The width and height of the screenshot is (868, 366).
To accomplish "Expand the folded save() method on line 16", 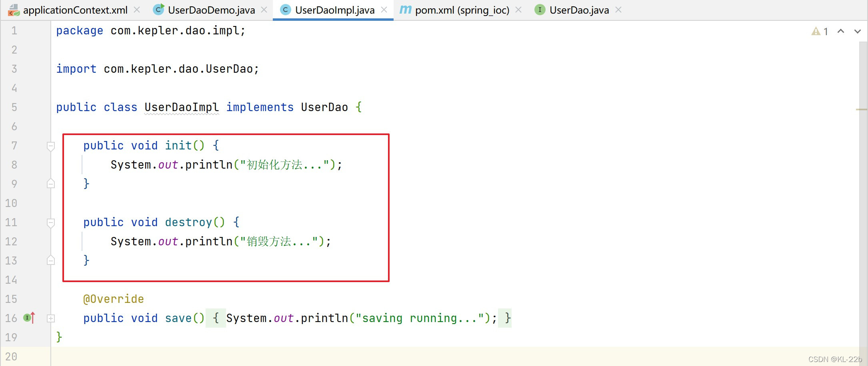I will [51, 318].
